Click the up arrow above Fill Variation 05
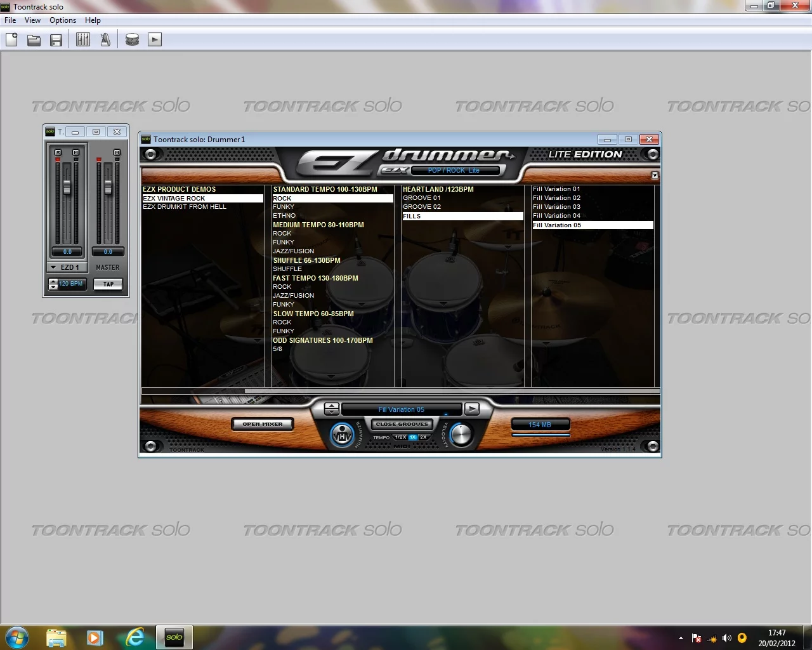 (x=331, y=405)
